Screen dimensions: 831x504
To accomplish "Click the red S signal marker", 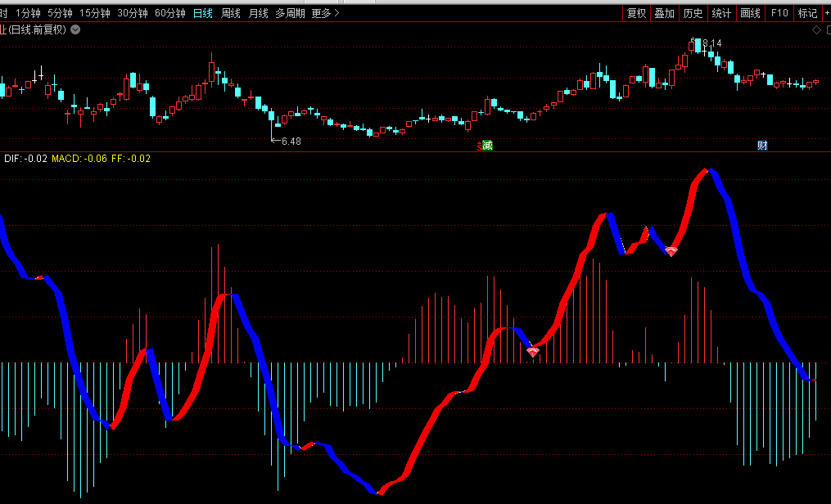I will 480,146.
